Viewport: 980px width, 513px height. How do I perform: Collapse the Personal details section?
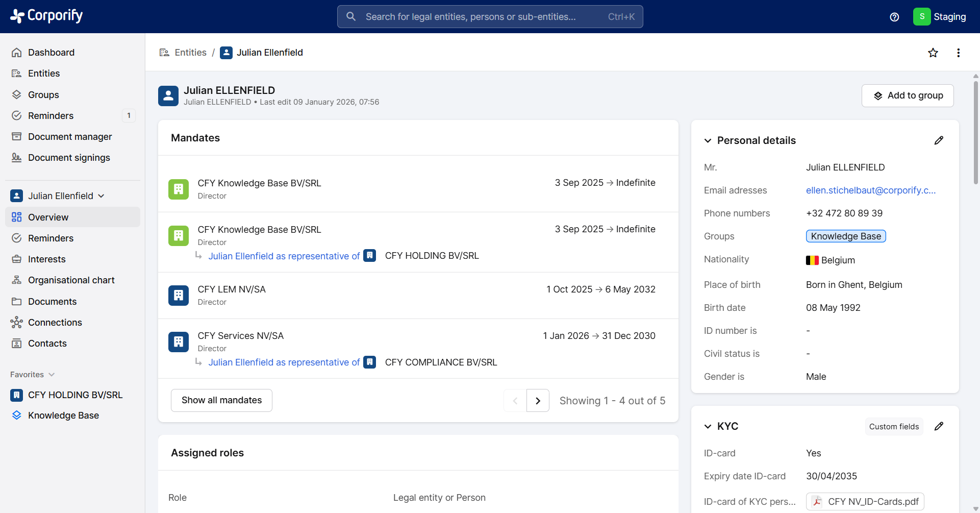[708, 140]
